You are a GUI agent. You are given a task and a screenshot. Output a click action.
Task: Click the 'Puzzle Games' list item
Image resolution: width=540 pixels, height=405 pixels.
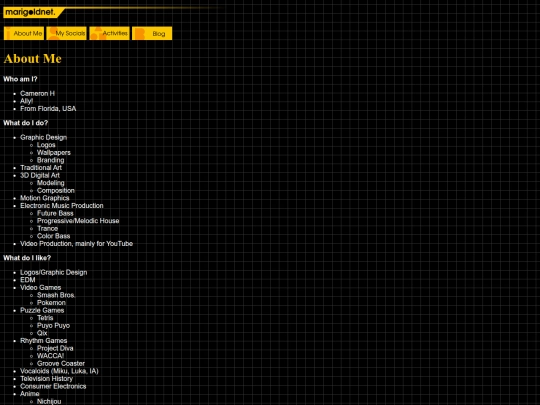click(42, 310)
